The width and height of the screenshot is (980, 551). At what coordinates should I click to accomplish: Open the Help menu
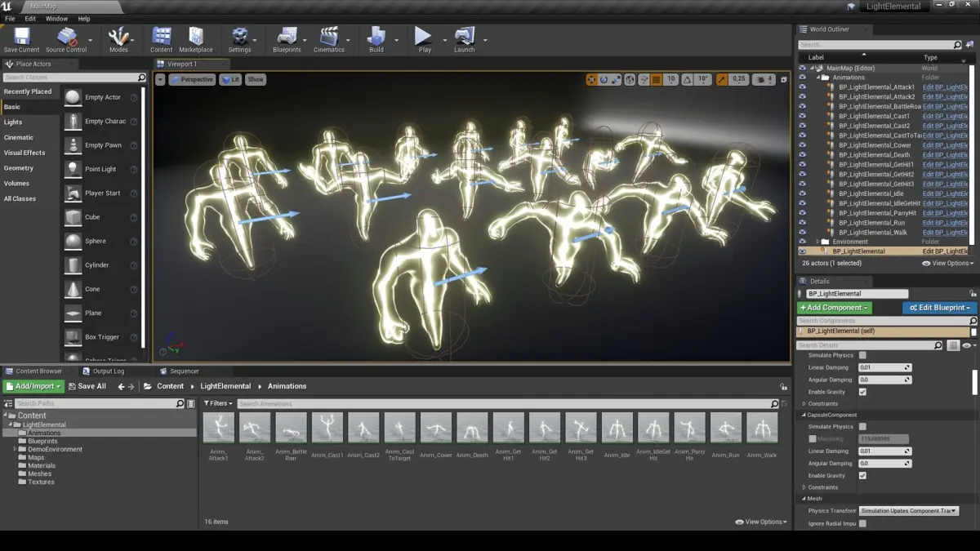[84, 18]
